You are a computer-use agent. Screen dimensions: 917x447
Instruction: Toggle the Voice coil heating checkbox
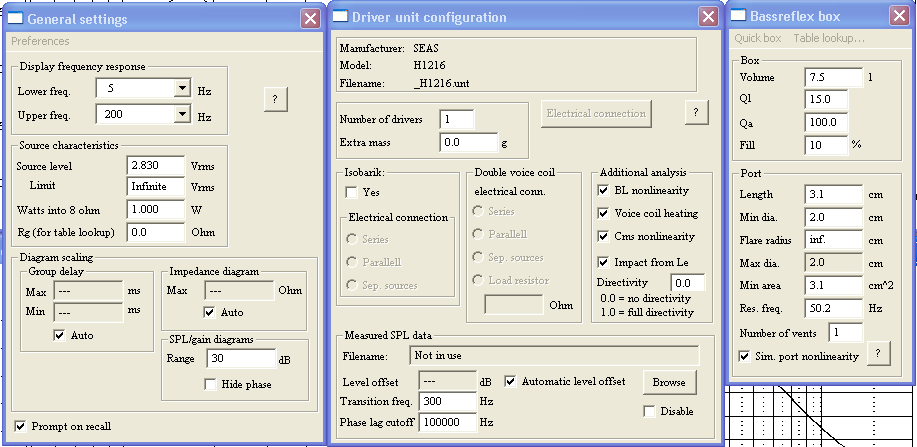click(x=603, y=214)
